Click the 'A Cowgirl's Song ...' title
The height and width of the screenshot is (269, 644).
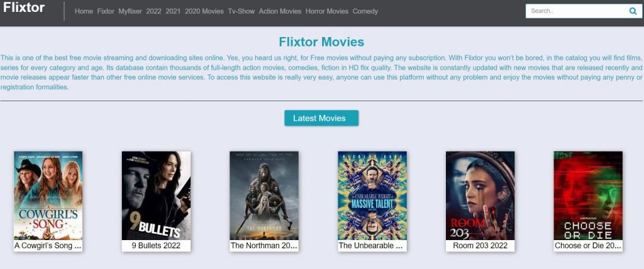pyautogui.click(x=48, y=246)
